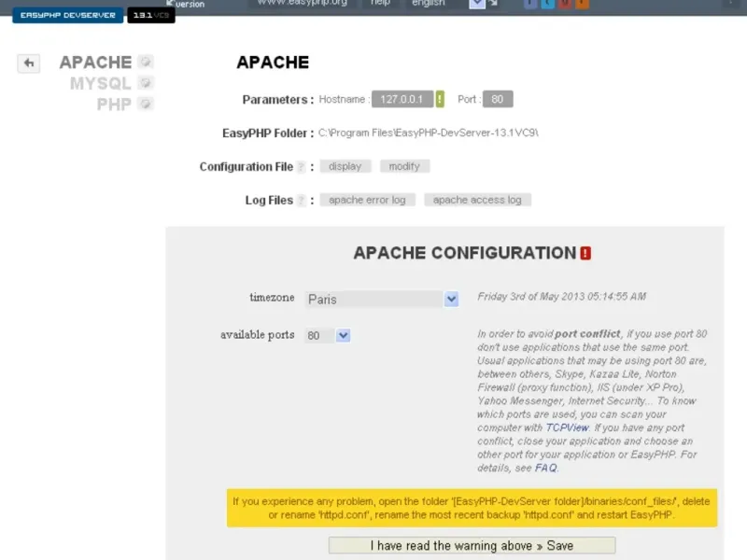Click the 13.1 VC9 version badge
This screenshot has height=560, width=747.
(151, 15)
